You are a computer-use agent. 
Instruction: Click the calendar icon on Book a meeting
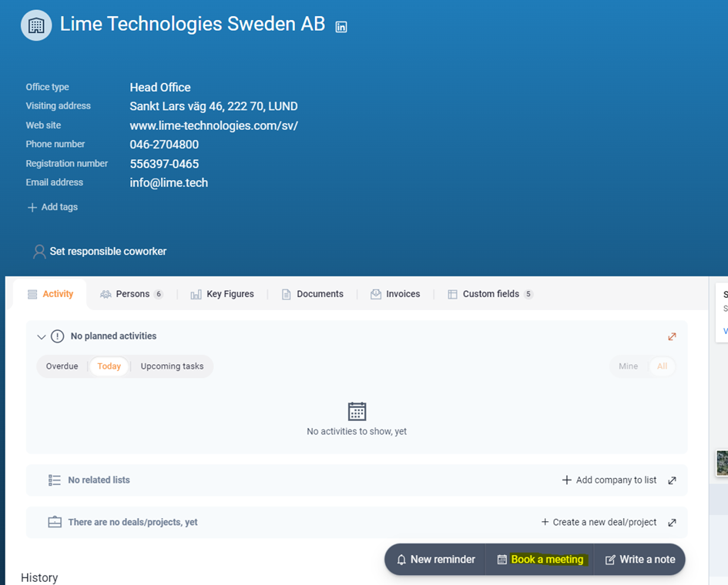pyautogui.click(x=502, y=560)
